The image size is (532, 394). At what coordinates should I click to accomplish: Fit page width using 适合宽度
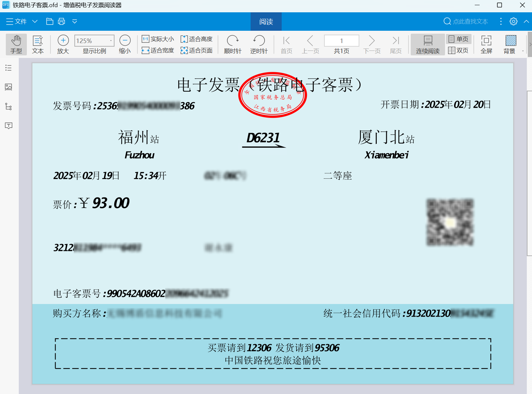pyautogui.click(x=157, y=50)
